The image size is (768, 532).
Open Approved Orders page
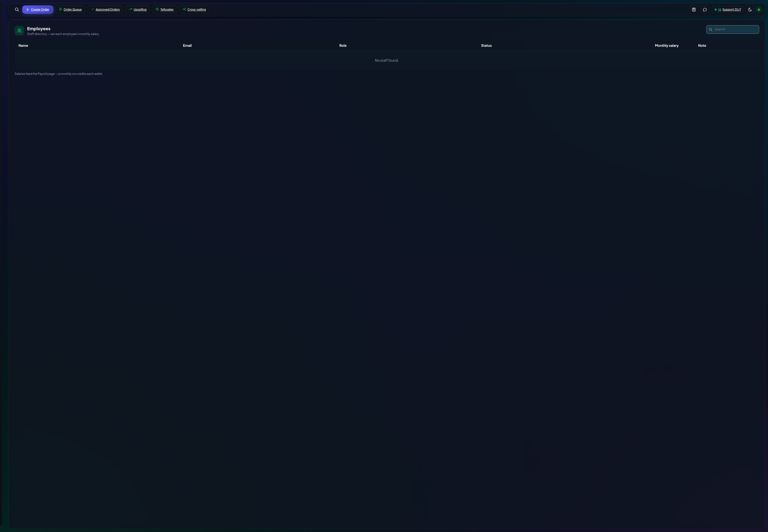pos(105,10)
